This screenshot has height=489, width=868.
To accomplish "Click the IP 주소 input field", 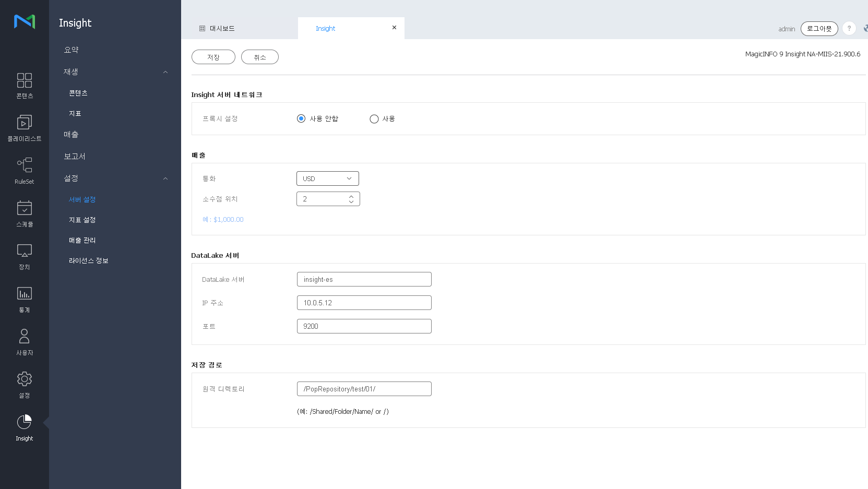I will [x=364, y=303].
